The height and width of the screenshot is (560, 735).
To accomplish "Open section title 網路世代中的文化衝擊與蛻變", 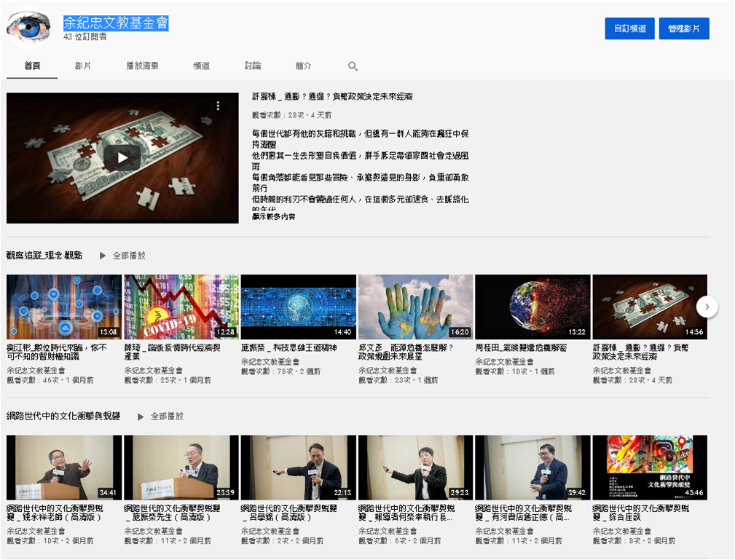I will (63, 416).
